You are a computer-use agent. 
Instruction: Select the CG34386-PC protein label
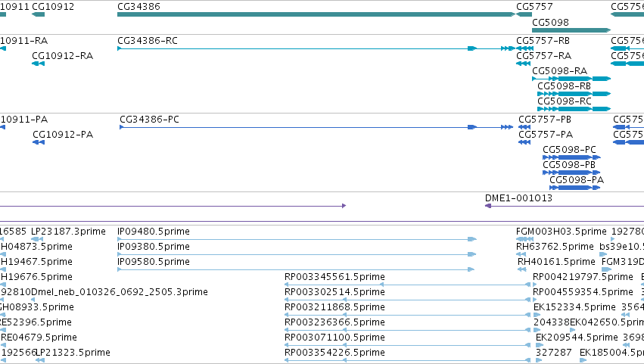pyautogui.click(x=150, y=120)
